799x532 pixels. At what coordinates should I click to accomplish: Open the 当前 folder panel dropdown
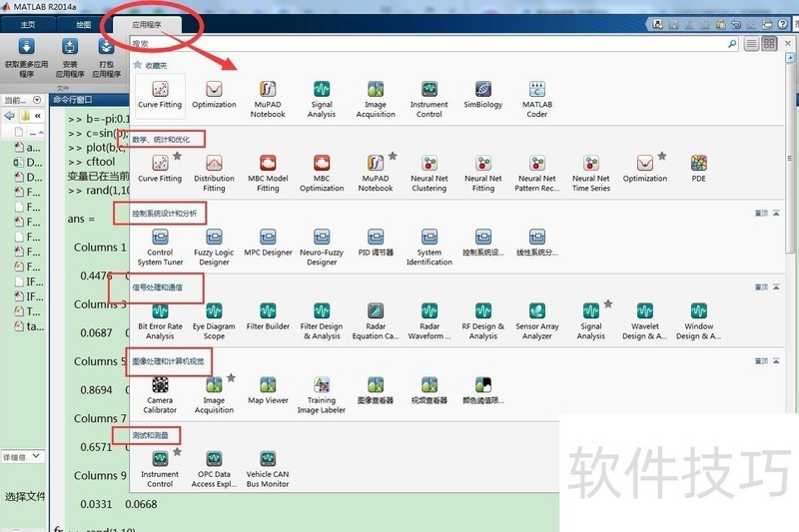(x=37, y=100)
